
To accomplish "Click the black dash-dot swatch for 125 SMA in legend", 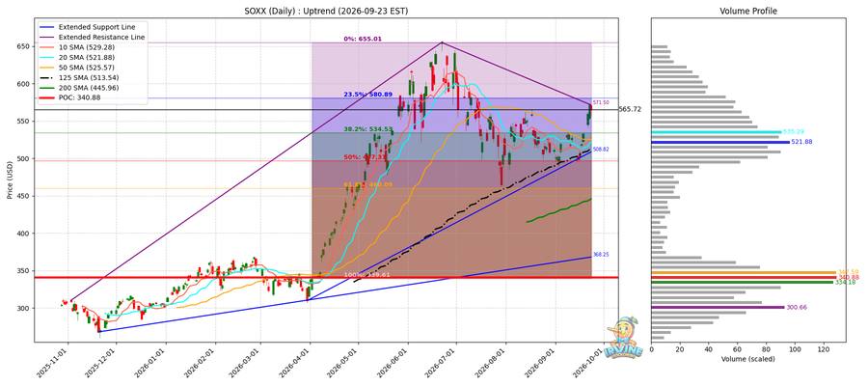I will click(49, 77).
